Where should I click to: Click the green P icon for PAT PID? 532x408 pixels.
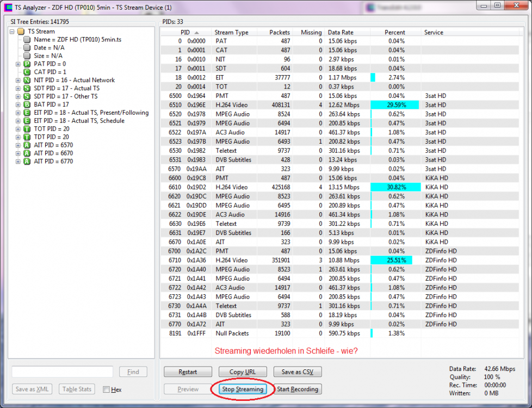click(x=27, y=64)
